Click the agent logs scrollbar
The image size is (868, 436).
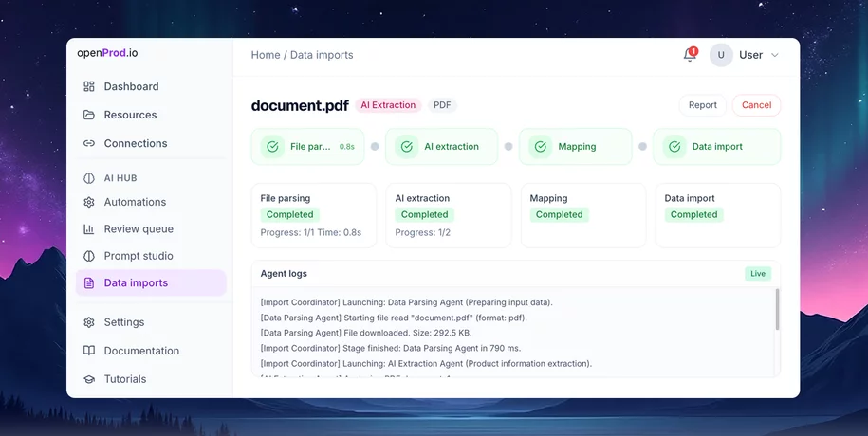click(777, 310)
